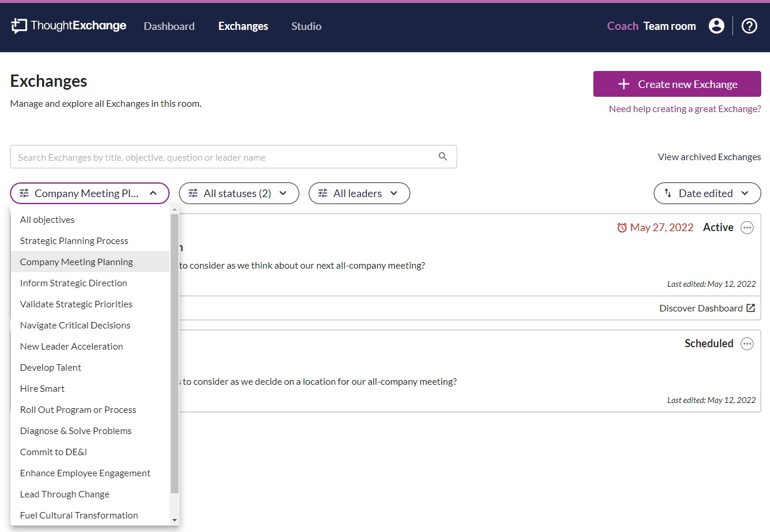
Task: Select Fuel Cultural Transformation objective
Action: tap(90, 515)
